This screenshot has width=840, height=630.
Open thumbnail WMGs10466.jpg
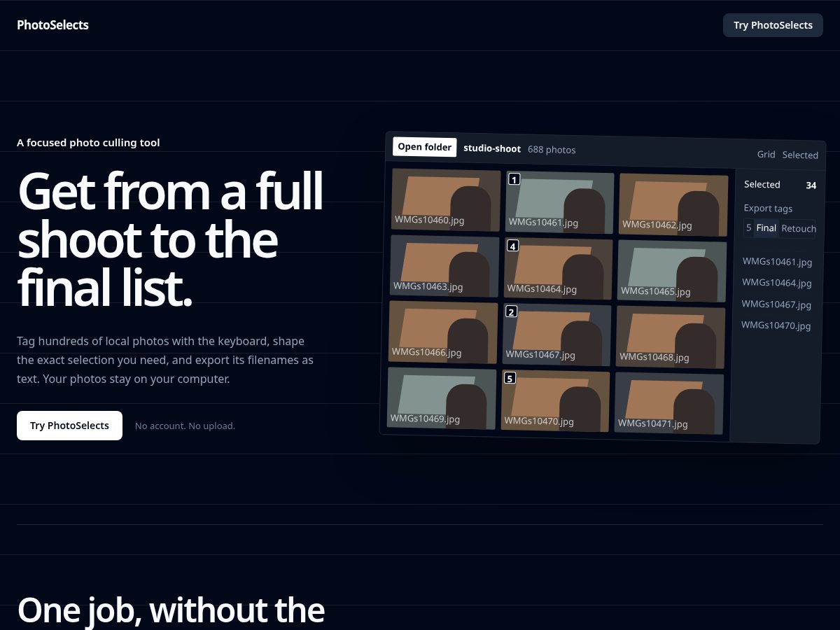tap(443, 332)
